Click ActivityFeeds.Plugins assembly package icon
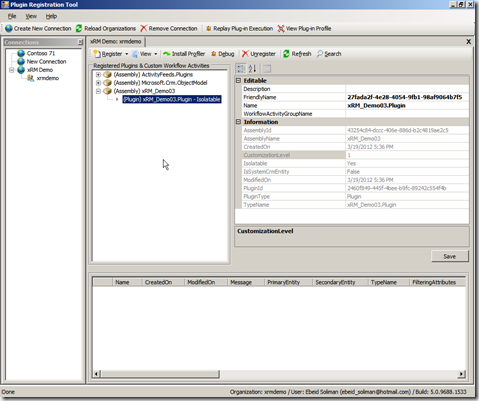The height and width of the screenshot is (401, 479). 107,74
